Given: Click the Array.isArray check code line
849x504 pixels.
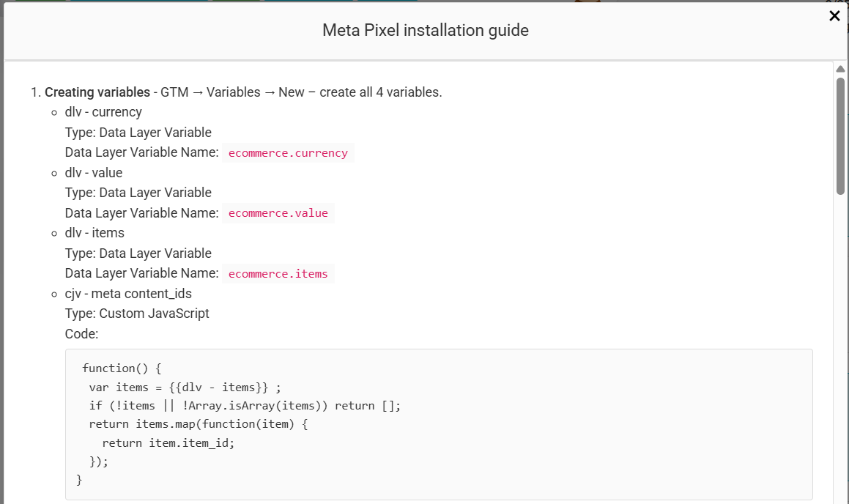Looking at the screenshot, I should pyautogui.click(x=245, y=406).
